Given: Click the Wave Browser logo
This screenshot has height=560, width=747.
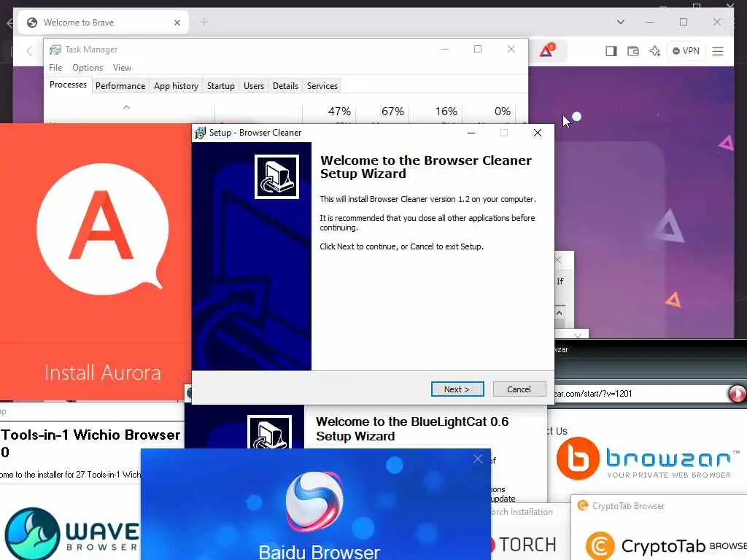Looking at the screenshot, I should pyautogui.click(x=71, y=533).
